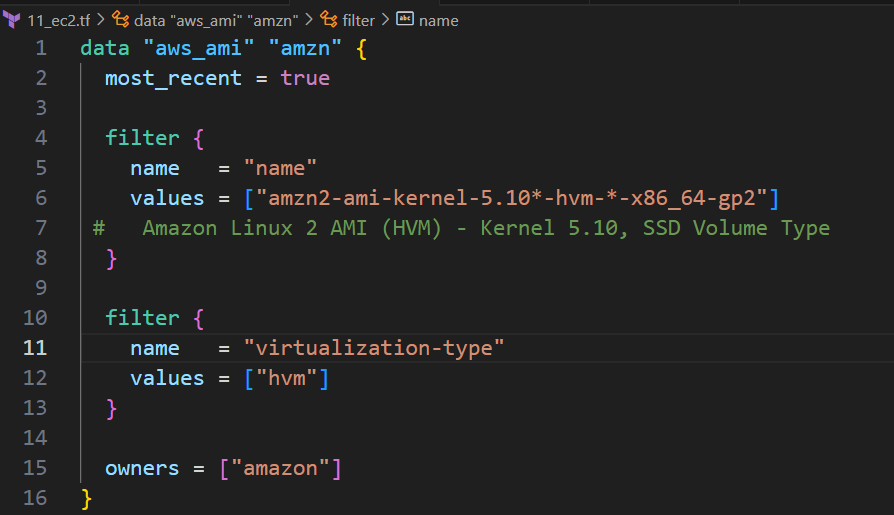Click the values attribute on line 6
This screenshot has height=515, width=894.
pyautogui.click(x=167, y=198)
